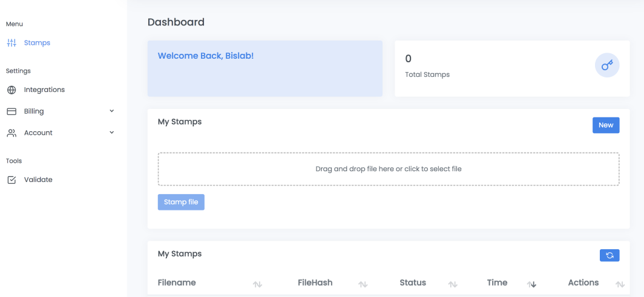
Task: Click the key icon in Total Stamps card
Action: (x=607, y=65)
